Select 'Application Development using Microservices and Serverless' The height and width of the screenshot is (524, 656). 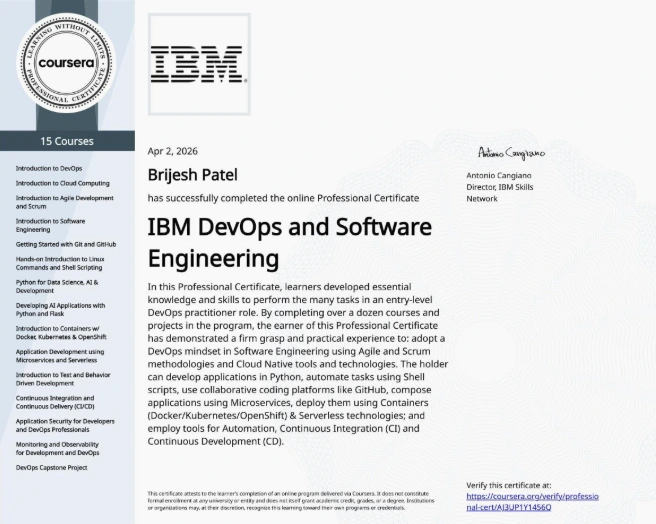point(60,356)
